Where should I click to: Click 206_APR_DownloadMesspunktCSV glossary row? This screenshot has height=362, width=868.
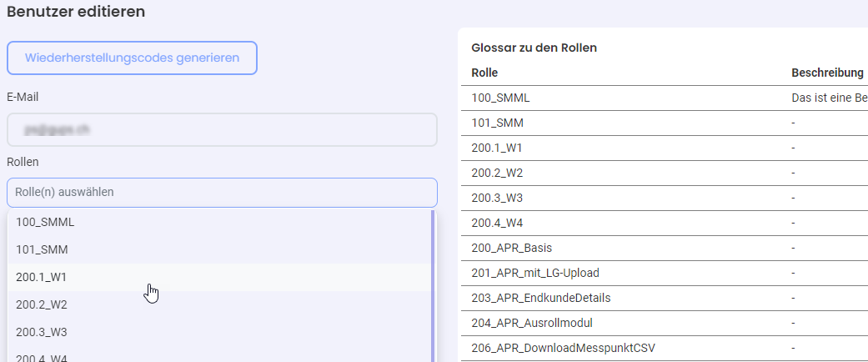[x=665, y=348]
